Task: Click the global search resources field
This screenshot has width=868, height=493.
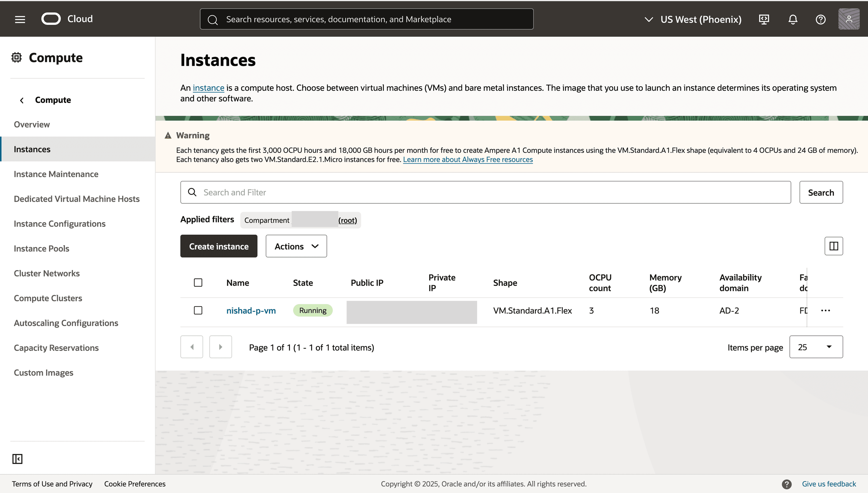Action: pos(367,19)
